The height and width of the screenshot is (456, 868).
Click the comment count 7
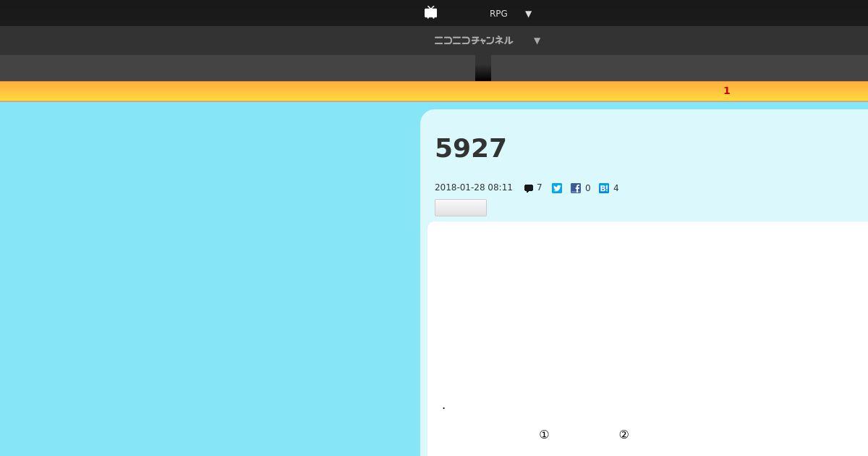tap(540, 187)
